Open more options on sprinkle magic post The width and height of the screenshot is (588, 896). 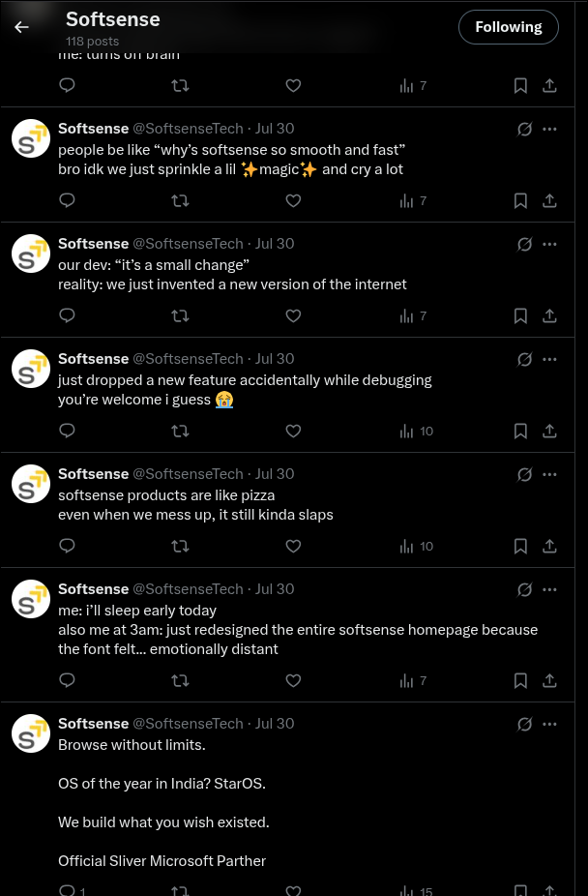coord(549,129)
